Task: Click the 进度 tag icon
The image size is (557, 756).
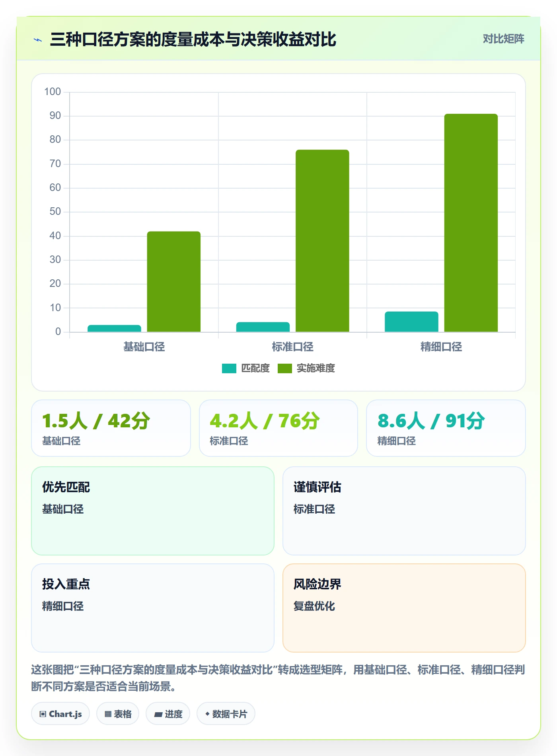Action: pyautogui.click(x=158, y=714)
